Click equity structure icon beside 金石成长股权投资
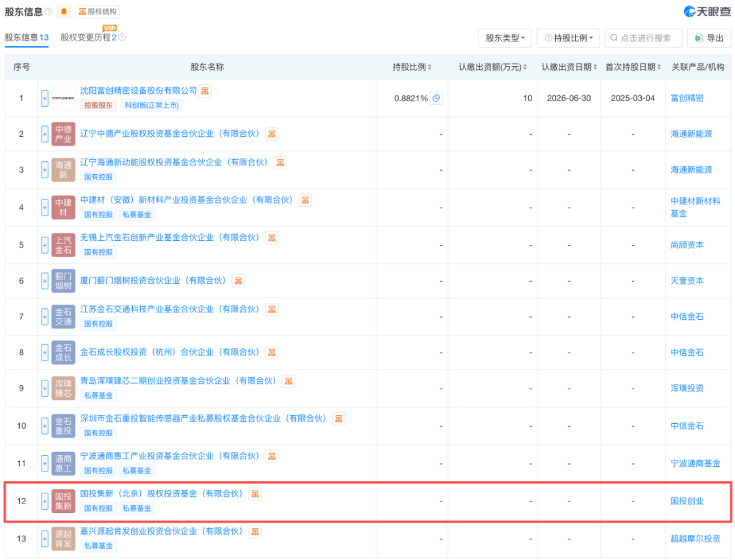Image resolution: width=735 pixels, height=560 pixels. [272, 352]
